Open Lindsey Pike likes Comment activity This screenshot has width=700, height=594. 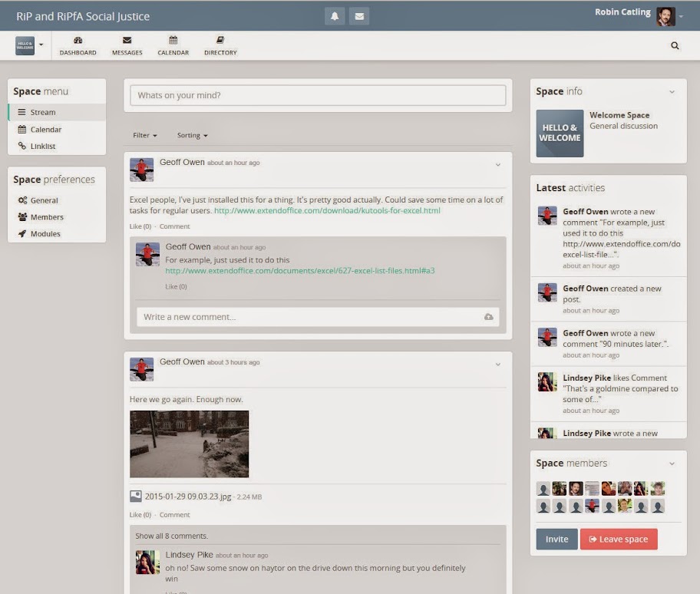(x=609, y=394)
